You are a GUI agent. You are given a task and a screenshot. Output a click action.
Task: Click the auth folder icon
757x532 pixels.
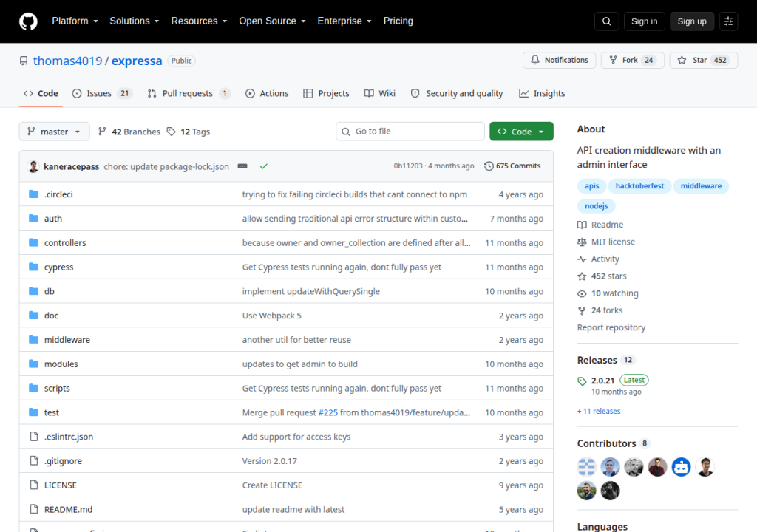pyautogui.click(x=33, y=218)
